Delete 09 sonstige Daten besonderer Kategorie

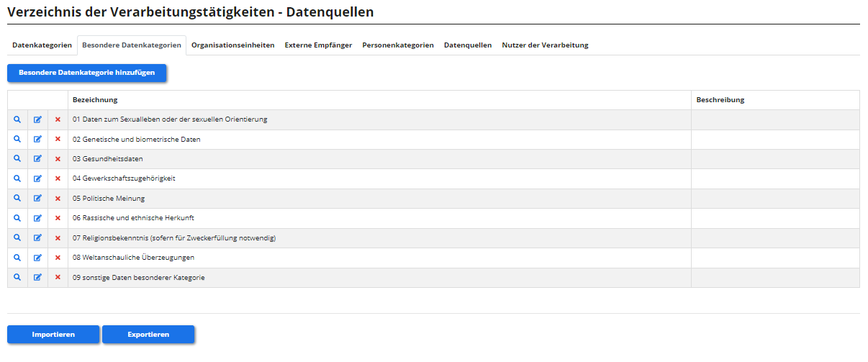(58, 277)
